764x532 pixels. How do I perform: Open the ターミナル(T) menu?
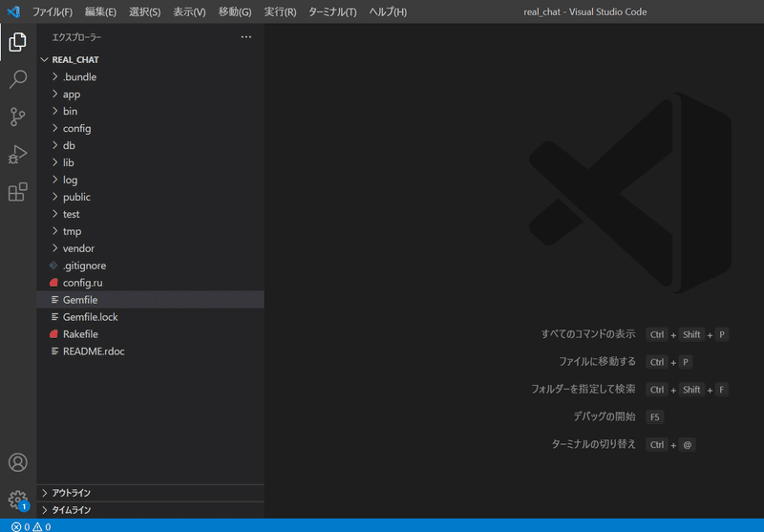[332, 11]
